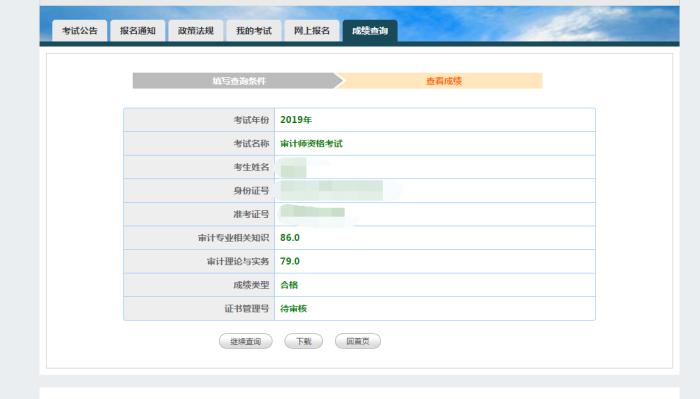
Task: Click the 查看成绩 step
Action: [x=443, y=81]
